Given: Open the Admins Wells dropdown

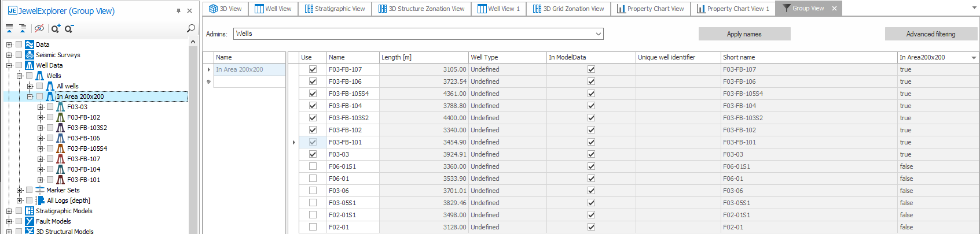Looking at the screenshot, I should (598, 34).
